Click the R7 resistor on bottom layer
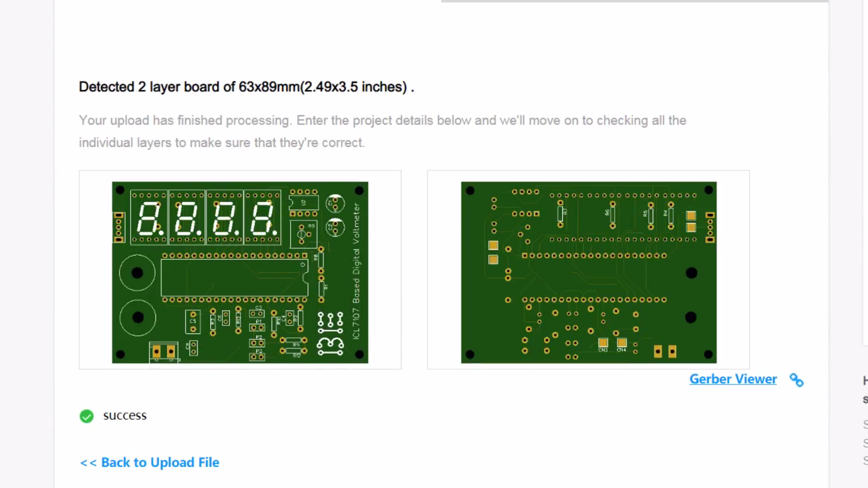868x488 pixels. (x=560, y=213)
